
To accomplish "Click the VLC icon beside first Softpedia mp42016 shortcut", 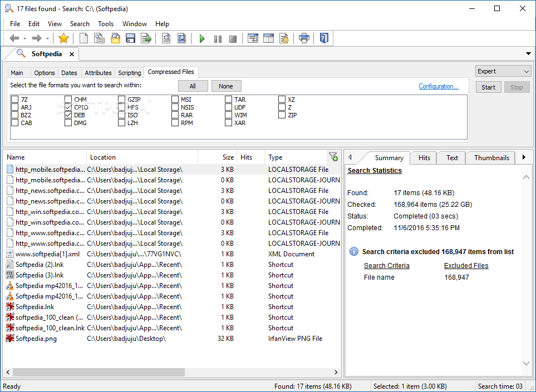I will pos(10,286).
